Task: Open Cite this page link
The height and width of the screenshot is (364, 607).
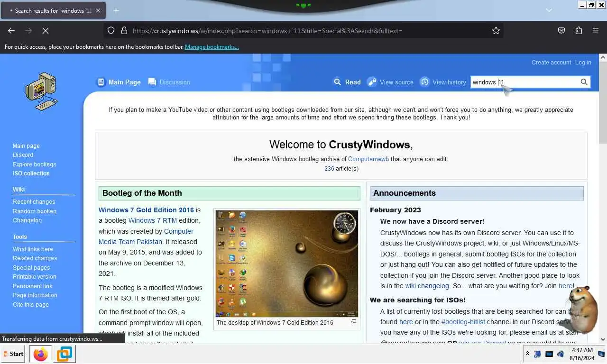Action: (30, 305)
